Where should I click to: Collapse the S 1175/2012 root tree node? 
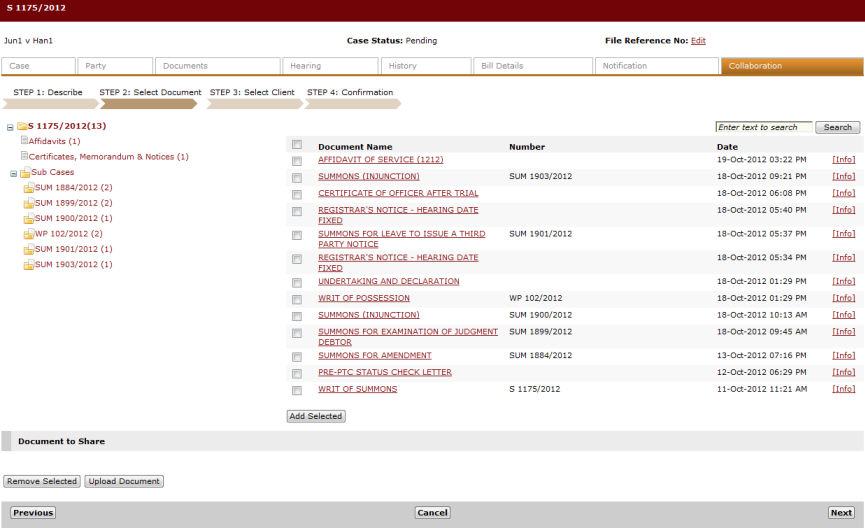(9, 127)
